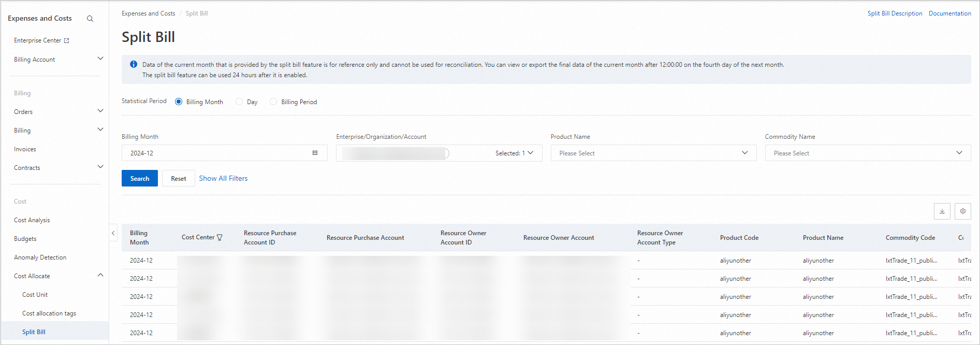Open Cost Analysis in the sidebar
Viewport: 980px width, 345px height.
(x=32, y=220)
